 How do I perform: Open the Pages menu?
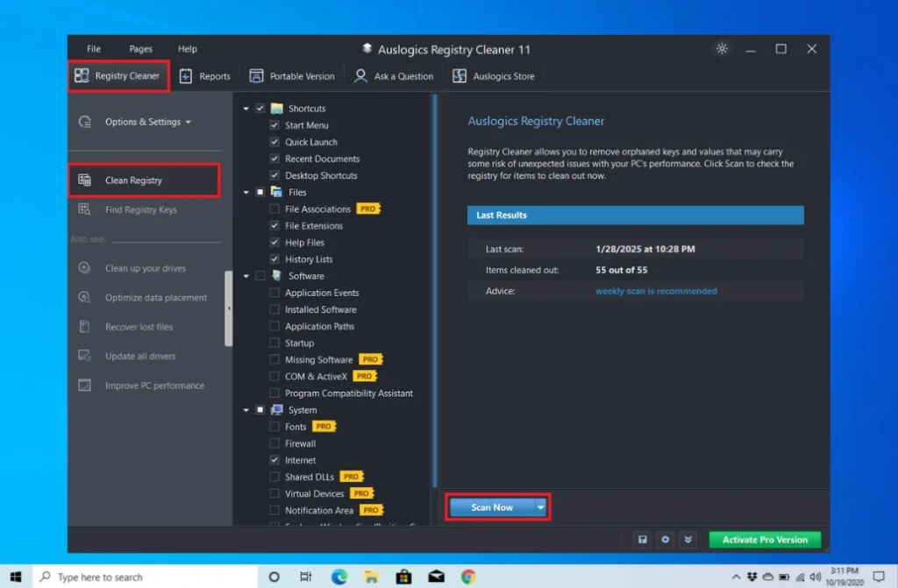tap(140, 49)
